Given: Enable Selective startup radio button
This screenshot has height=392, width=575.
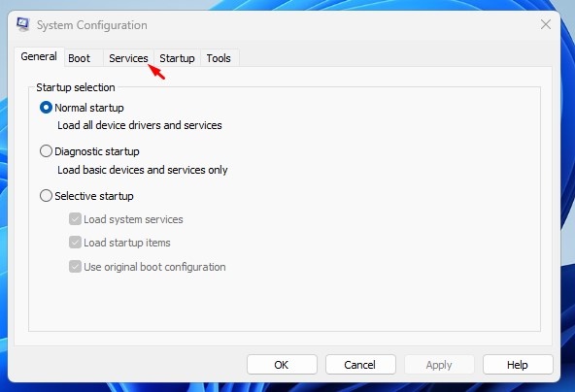Looking at the screenshot, I should tap(46, 196).
